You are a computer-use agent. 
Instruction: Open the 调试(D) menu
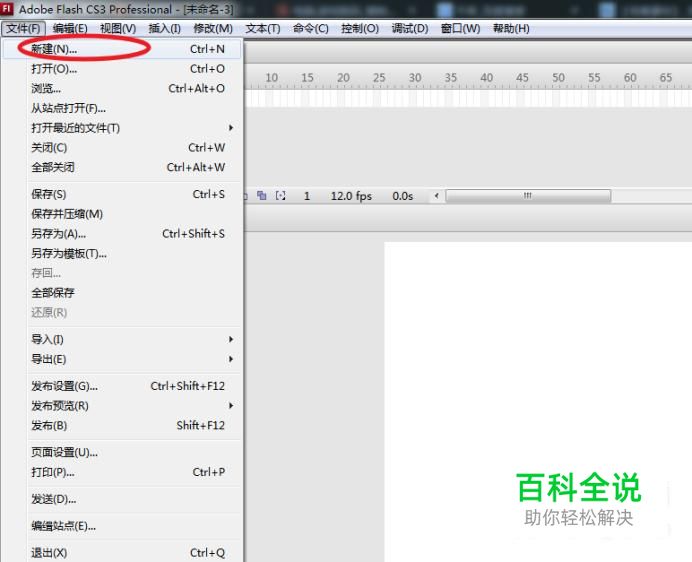pos(410,29)
